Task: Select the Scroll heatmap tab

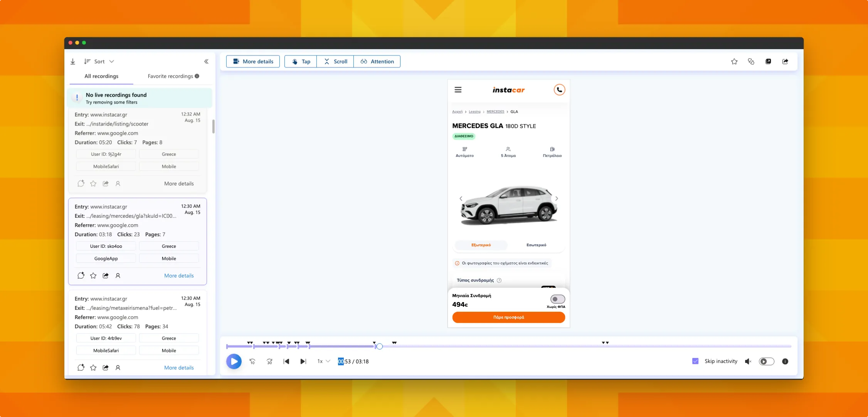Action: pyautogui.click(x=335, y=62)
